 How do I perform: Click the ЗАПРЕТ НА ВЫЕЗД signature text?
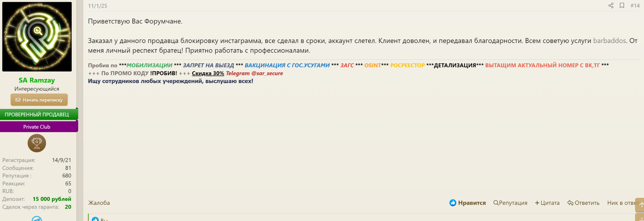coord(209,65)
